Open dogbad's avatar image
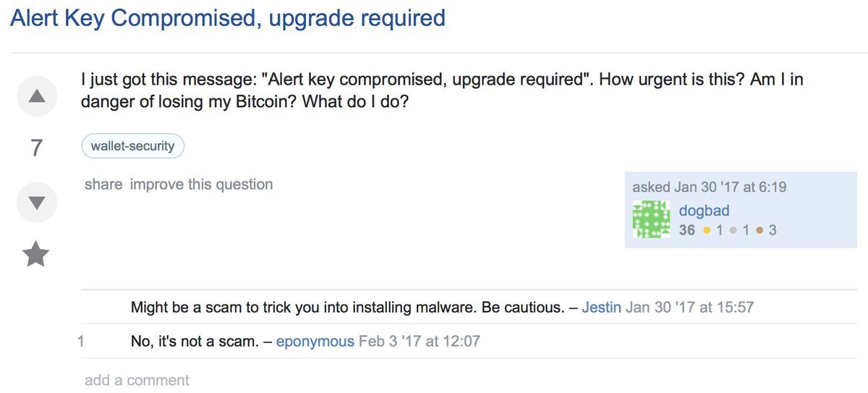 point(651,221)
